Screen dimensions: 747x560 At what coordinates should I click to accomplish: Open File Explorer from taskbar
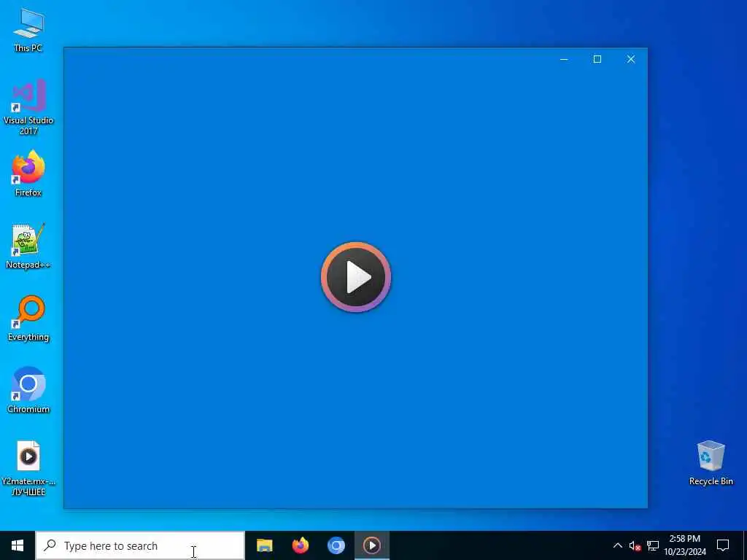[x=264, y=545]
